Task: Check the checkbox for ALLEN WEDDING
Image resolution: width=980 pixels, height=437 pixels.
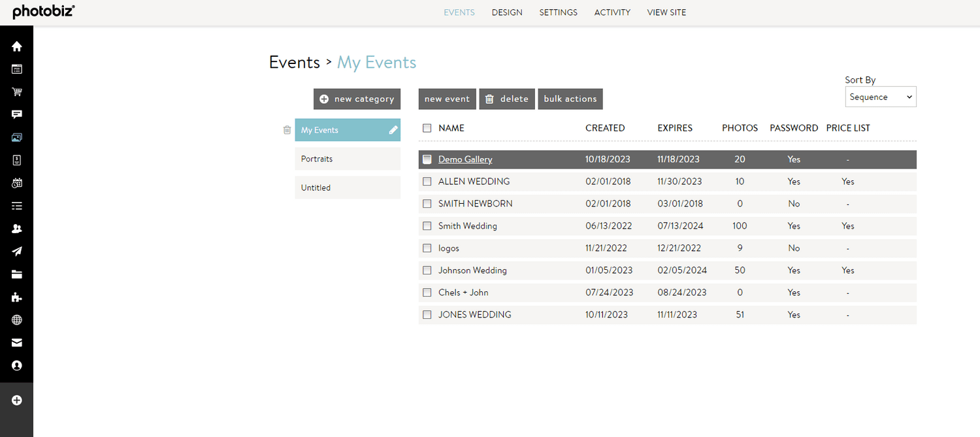Action: point(427,181)
